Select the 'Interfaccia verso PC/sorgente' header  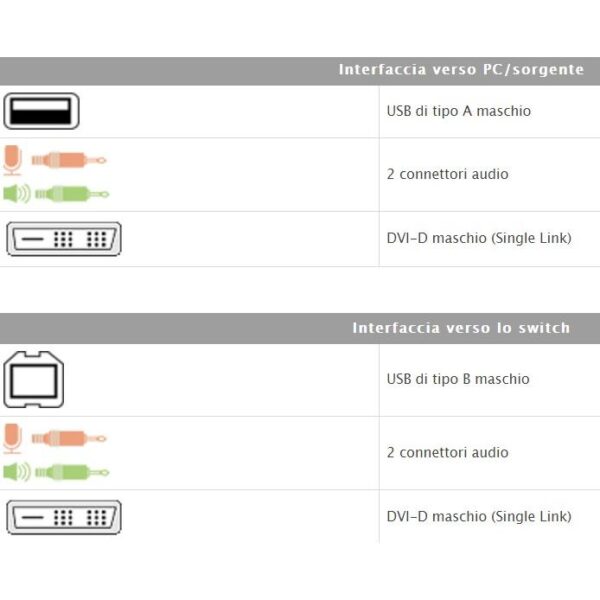[x=461, y=70]
